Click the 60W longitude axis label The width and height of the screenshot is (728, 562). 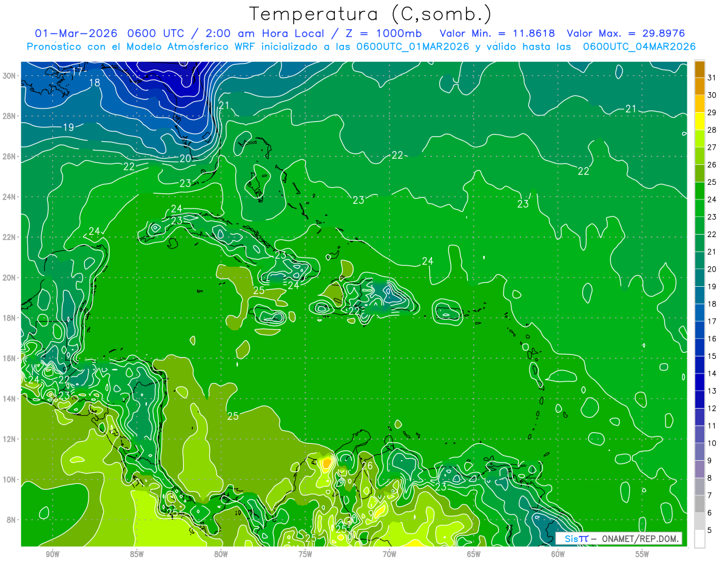coord(558,554)
